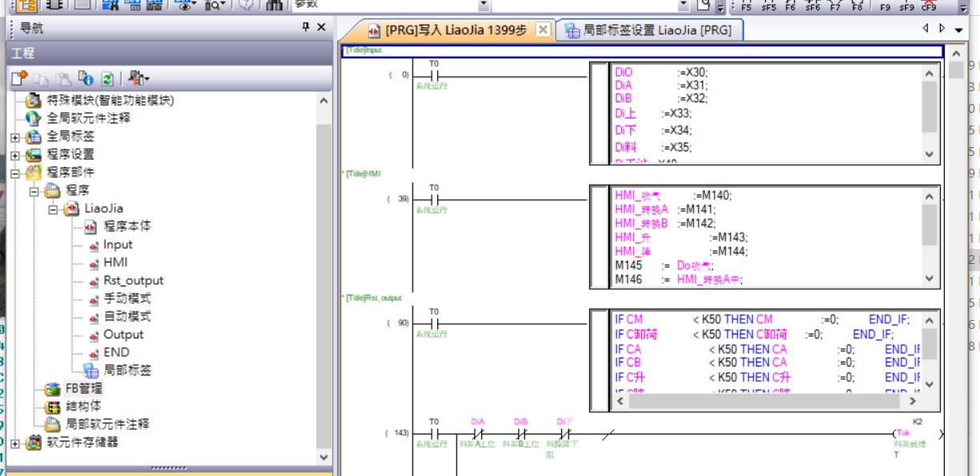This screenshot has height=476, width=980.
Task: Click the green refresh icon in 工程 toolbar
Action: (x=106, y=78)
